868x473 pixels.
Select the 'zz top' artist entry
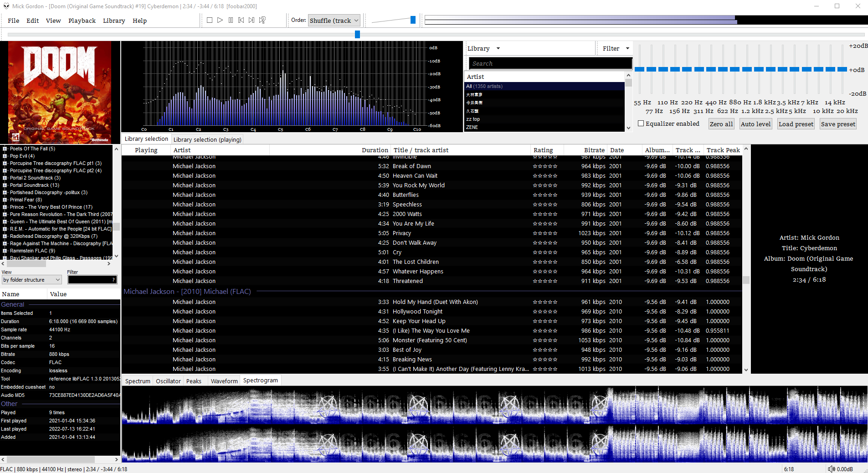pyautogui.click(x=473, y=119)
